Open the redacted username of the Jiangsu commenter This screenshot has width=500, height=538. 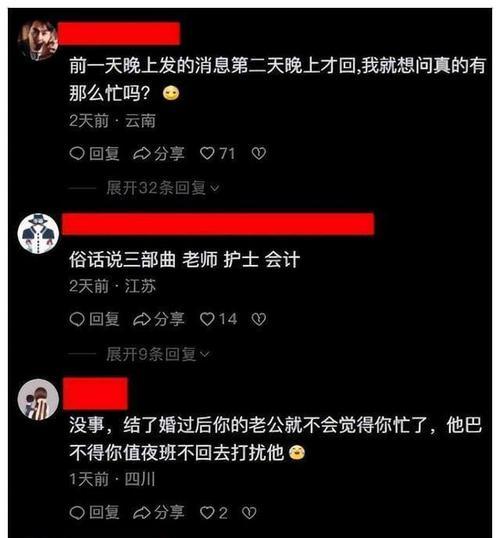218,224
